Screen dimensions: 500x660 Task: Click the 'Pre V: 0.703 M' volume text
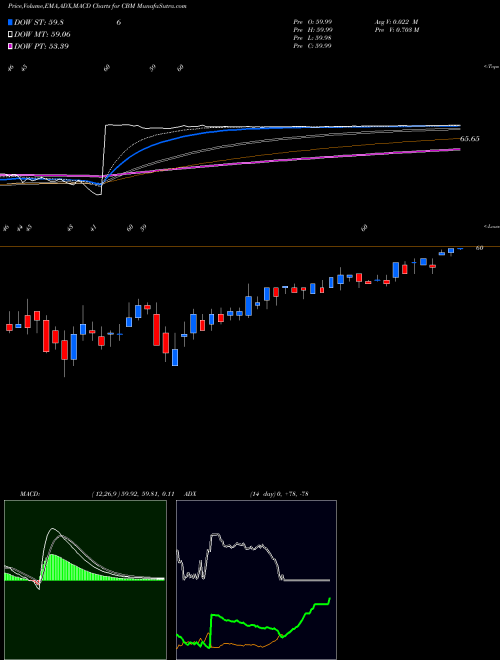pos(396,29)
